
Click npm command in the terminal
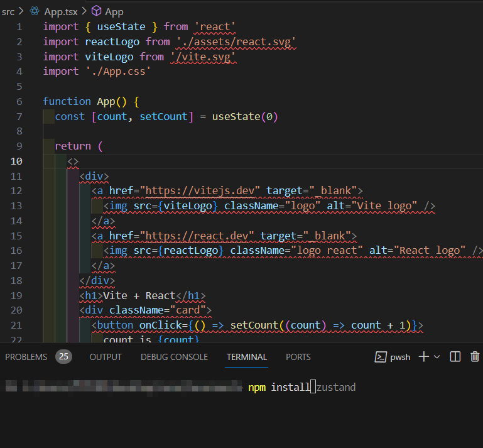click(x=257, y=387)
